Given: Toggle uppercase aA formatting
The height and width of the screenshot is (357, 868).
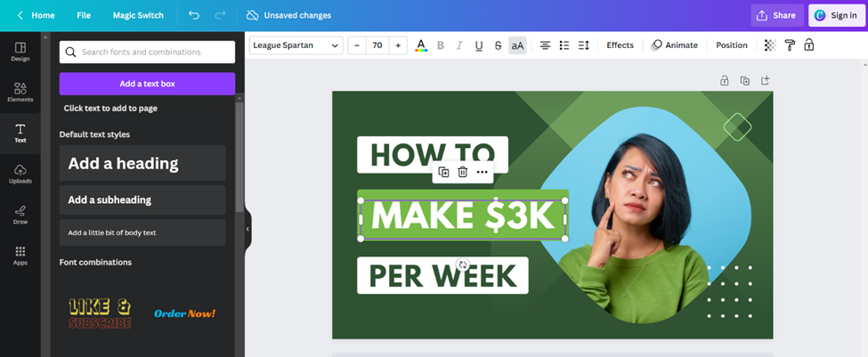Looking at the screenshot, I should [x=517, y=45].
